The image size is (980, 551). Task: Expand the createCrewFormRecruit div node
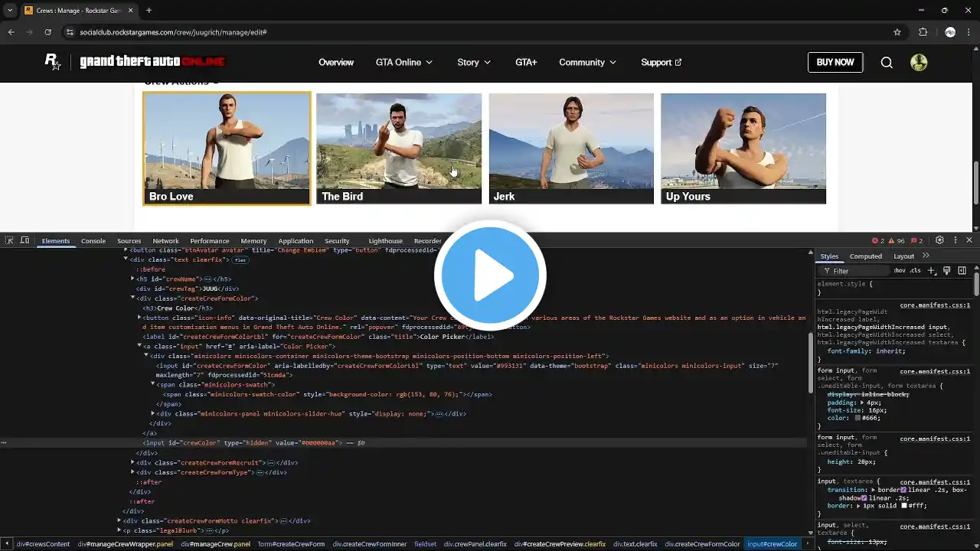(x=133, y=463)
